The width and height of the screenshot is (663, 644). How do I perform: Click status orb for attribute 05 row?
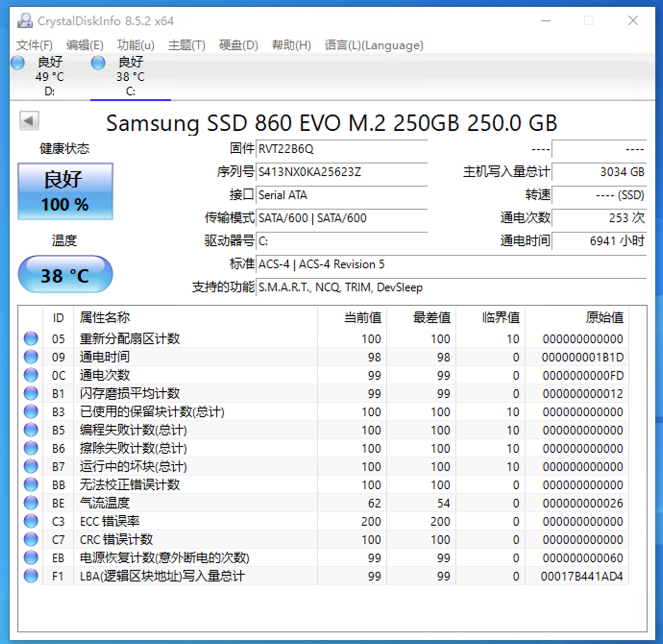(x=31, y=338)
